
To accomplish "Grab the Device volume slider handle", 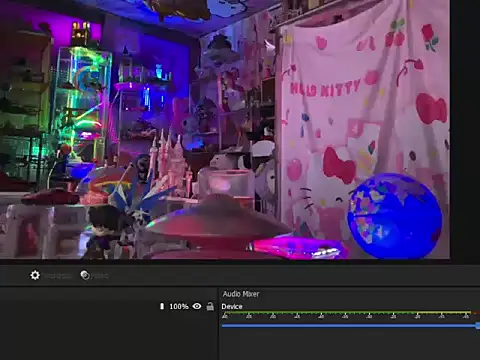I will coord(478,325).
